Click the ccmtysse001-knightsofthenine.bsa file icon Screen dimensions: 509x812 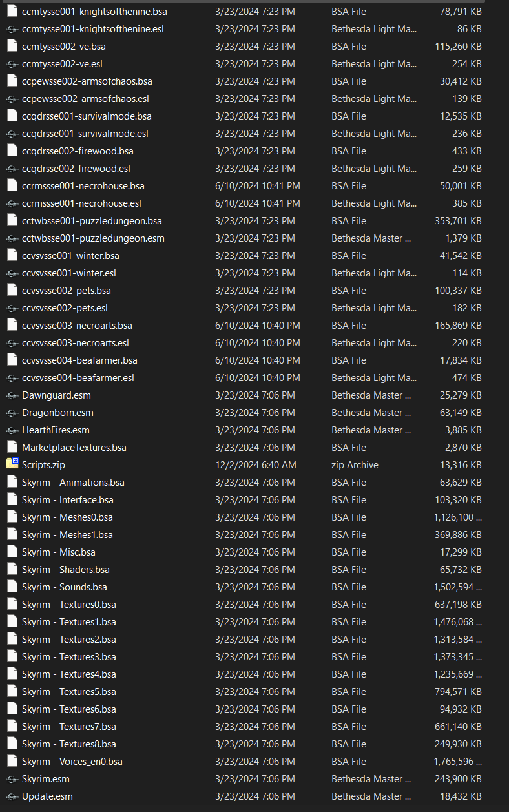12,11
